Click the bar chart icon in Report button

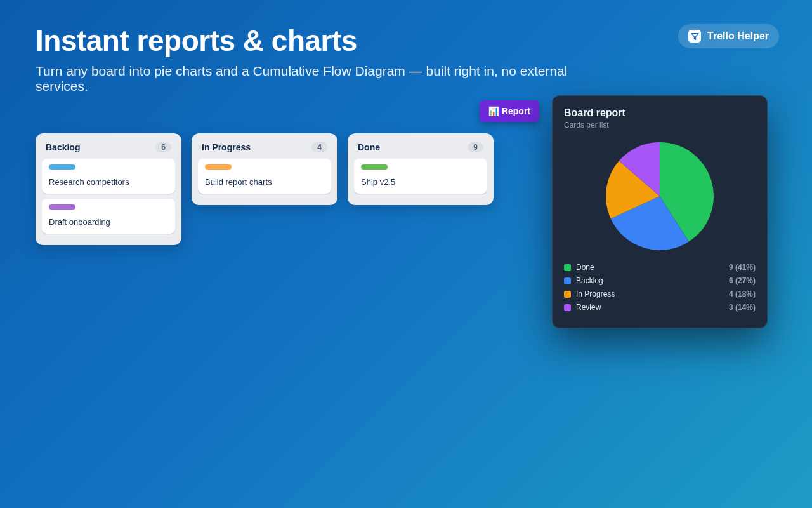pyautogui.click(x=494, y=111)
